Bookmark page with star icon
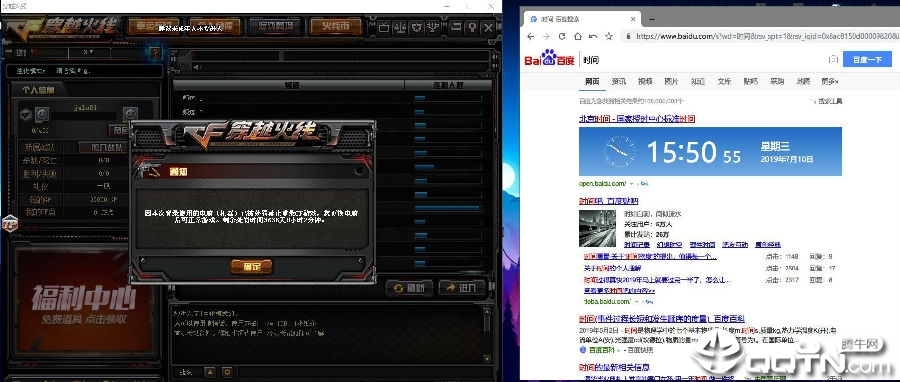 pyautogui.click(x=609, y=36)
